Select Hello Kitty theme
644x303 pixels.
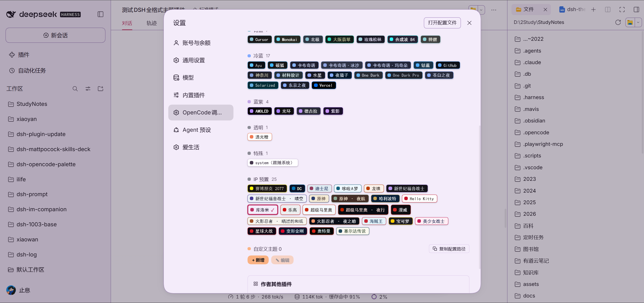(419, 199)
